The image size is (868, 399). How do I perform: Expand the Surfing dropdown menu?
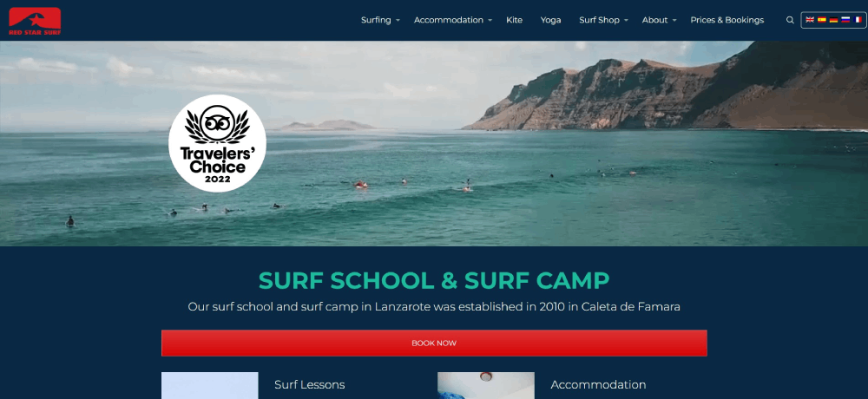380,20
